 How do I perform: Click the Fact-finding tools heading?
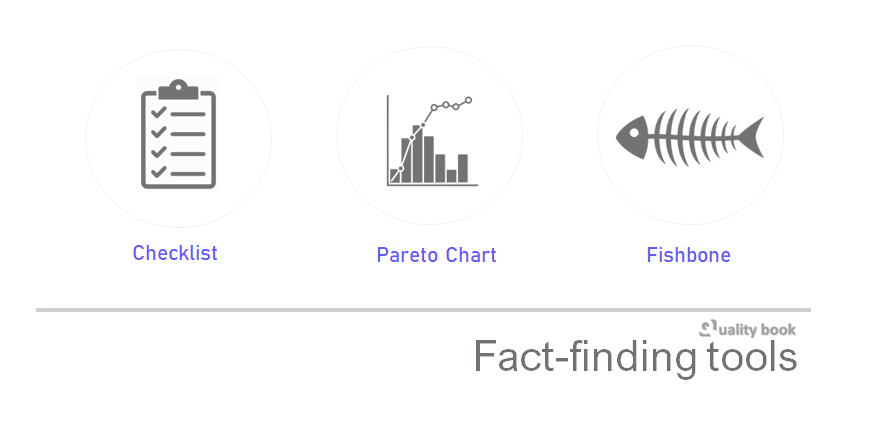(x=634, y=357)
